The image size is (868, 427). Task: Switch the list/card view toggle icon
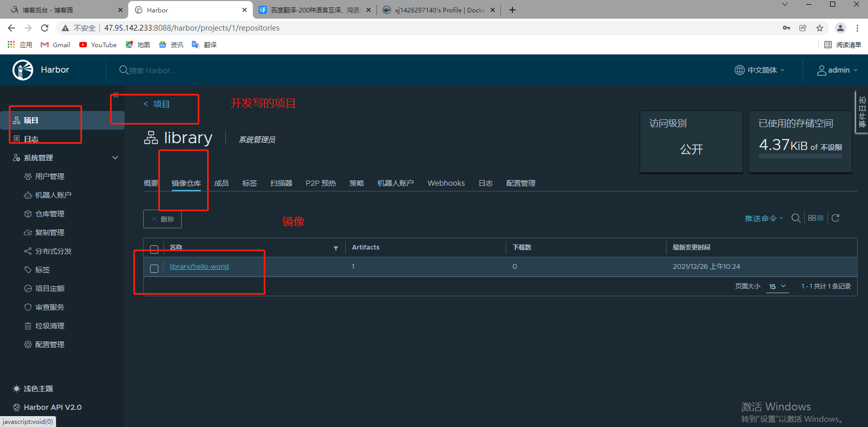(x=816, y=218)
